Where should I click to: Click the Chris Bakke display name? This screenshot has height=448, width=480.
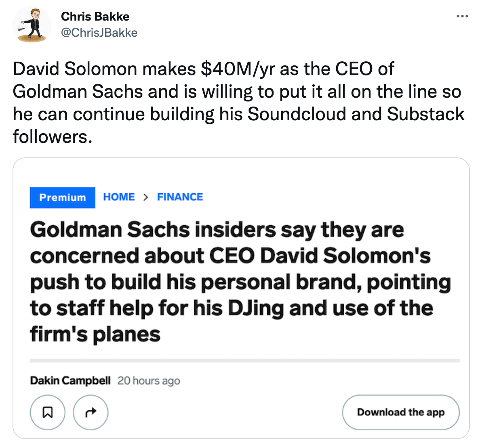point(95,17)
